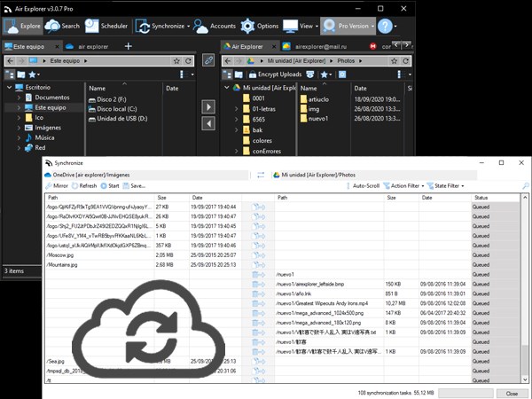Click left pane favorite star in address bar
This screenshot has width=532, height=399.
coord(176,61)
